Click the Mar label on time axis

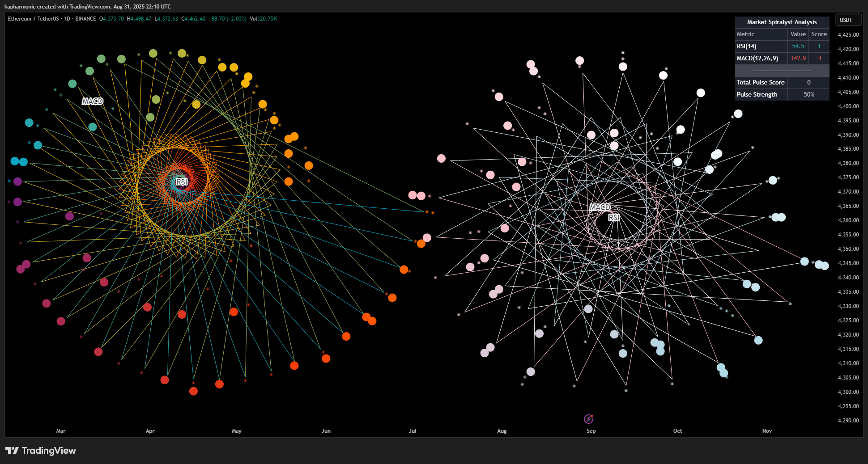coord(61,431)
